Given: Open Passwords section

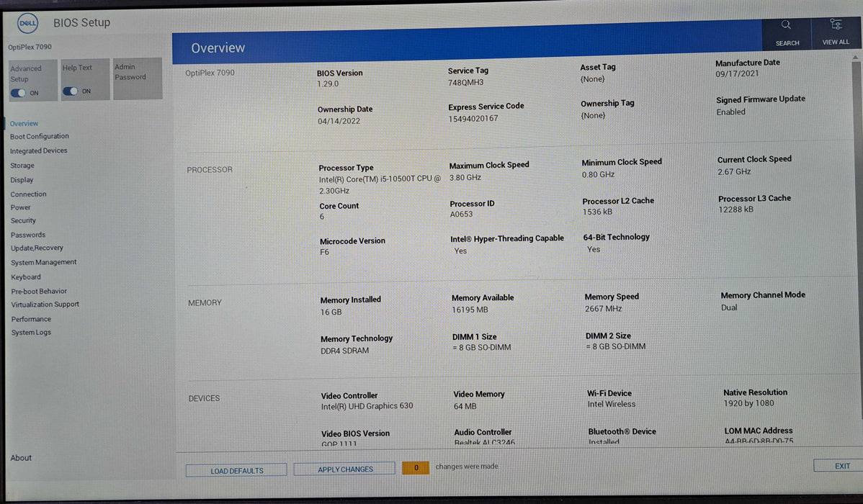Looking at the screenshot, I should [28, 235].
